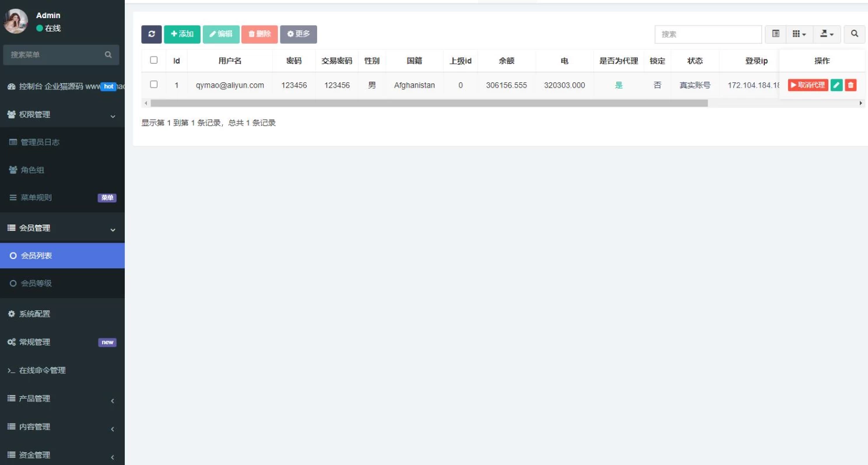The height and width of the screenshot is (465, 868).
Task: Click the search magnifier icon right of toolbar
Action: coord(854,34)
